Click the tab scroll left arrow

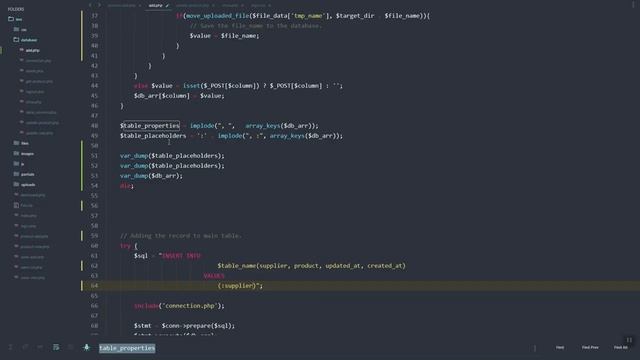click(90, 5)
